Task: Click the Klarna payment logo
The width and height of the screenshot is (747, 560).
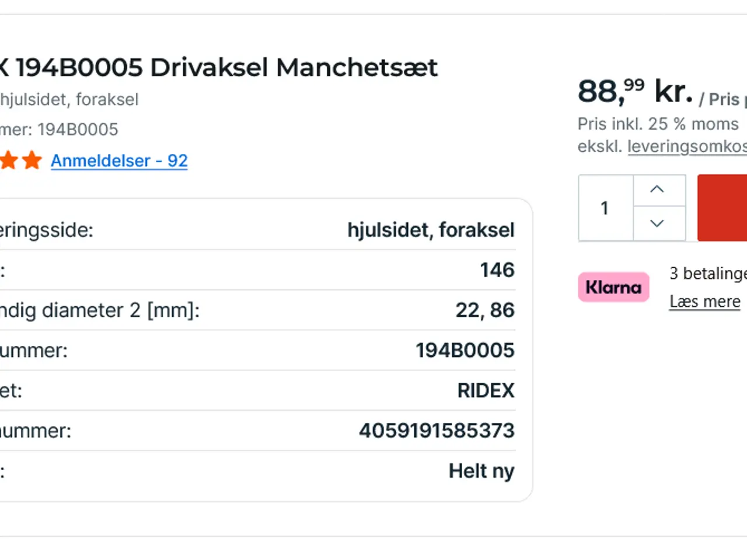Action: (613, 287)
